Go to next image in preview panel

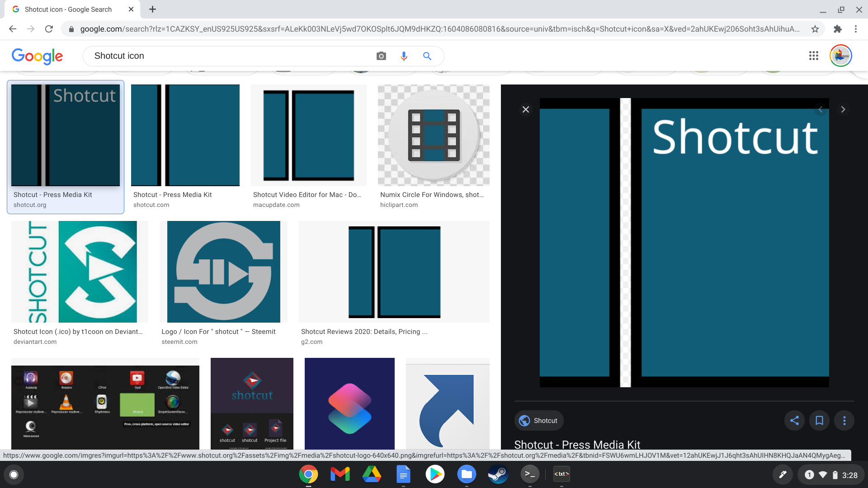[843, 109]
